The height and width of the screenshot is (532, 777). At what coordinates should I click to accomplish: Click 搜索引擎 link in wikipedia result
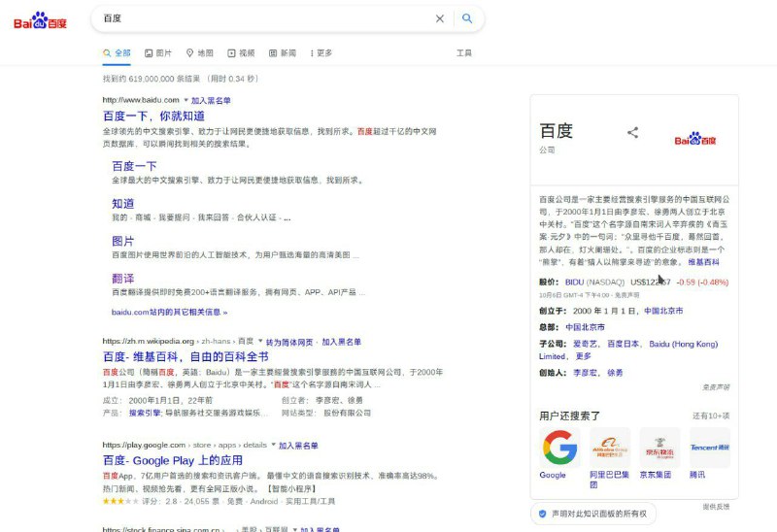pos(145,413)
